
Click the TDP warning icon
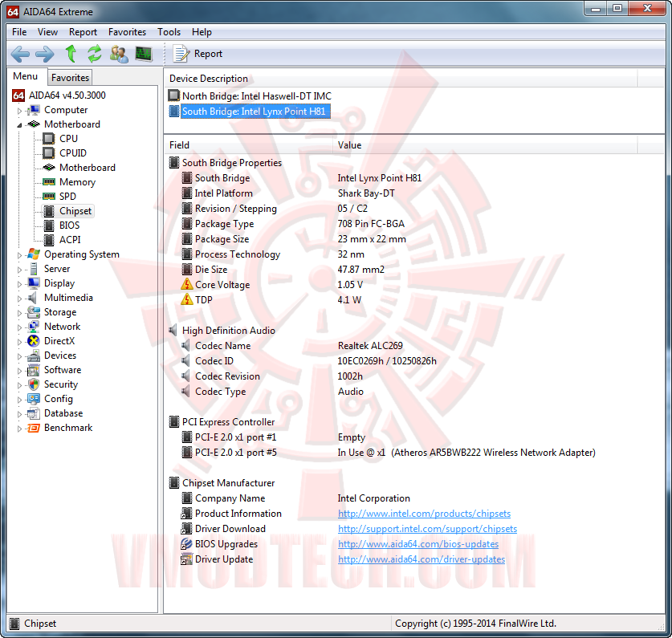click(x=186, y=299)
